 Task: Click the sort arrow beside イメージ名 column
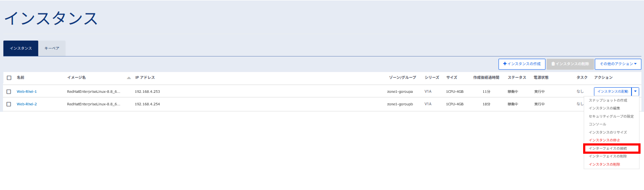(129, 78)
